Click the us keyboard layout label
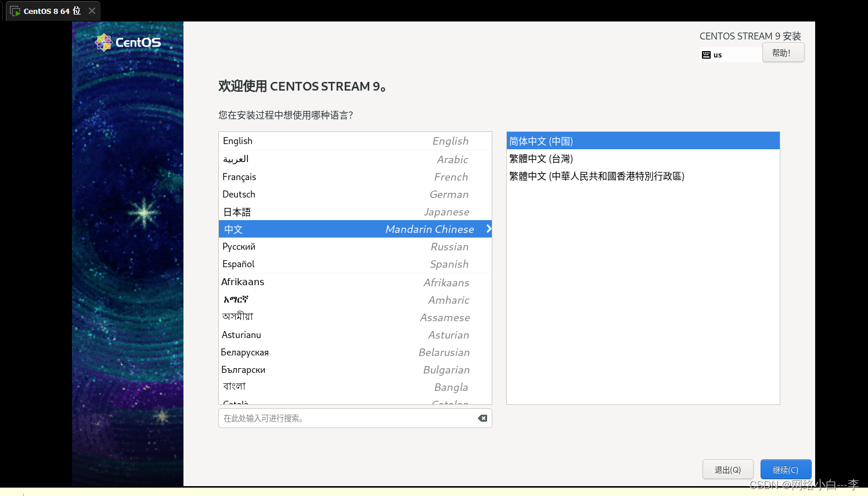Screen dimensions: 868x496 pyautogui.click(x=718, y=55)
